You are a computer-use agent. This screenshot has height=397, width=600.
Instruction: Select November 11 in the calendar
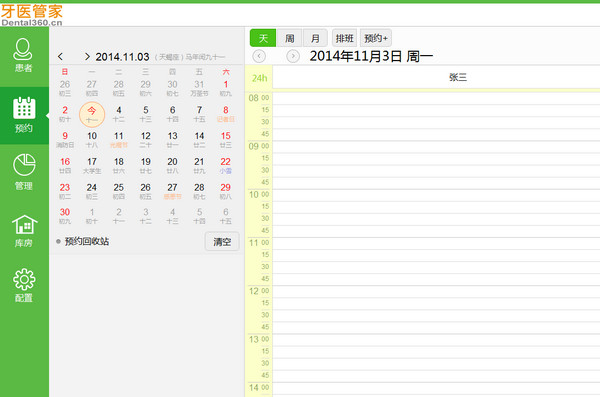click(119, 140)
